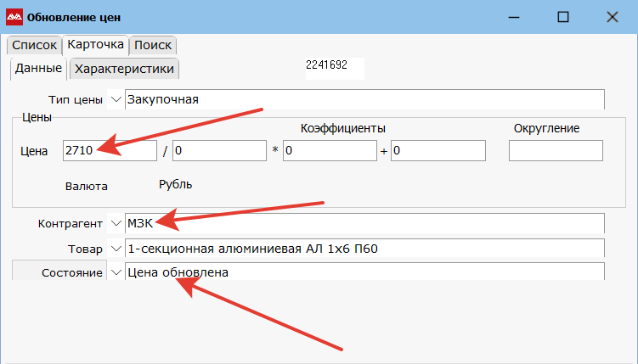Click the Товар field with алюминиевая АЛ
The height and width of the screenshot is (364, 638).
(x=364, y=249)
